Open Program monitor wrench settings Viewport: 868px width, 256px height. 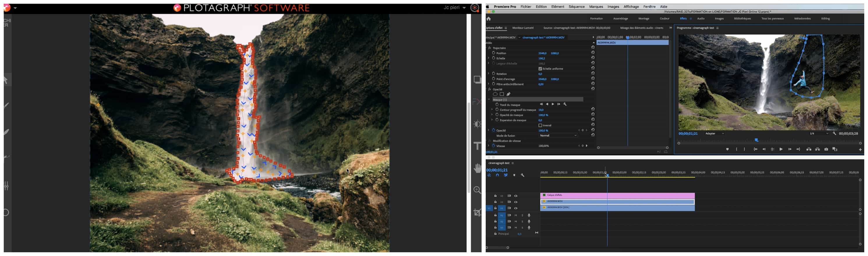834,133
